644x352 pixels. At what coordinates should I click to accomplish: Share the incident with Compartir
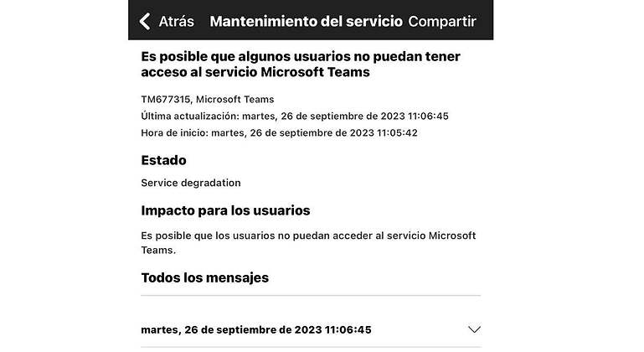442,22
